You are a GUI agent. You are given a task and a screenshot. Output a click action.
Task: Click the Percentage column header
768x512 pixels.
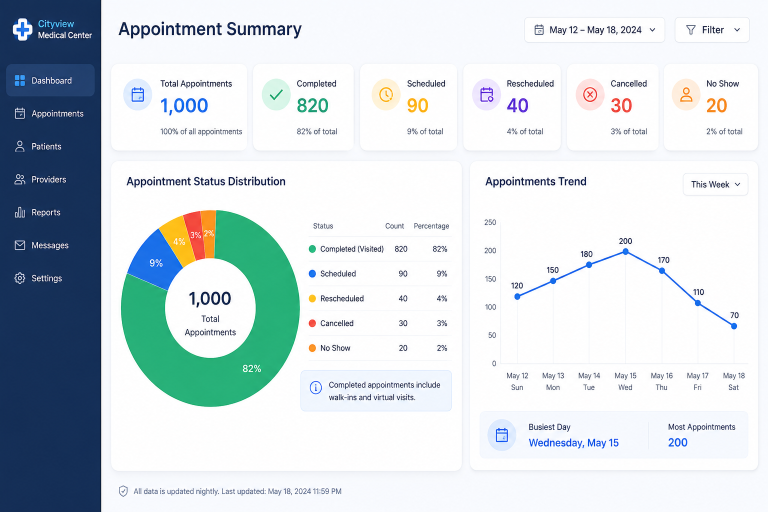point(431,226)
